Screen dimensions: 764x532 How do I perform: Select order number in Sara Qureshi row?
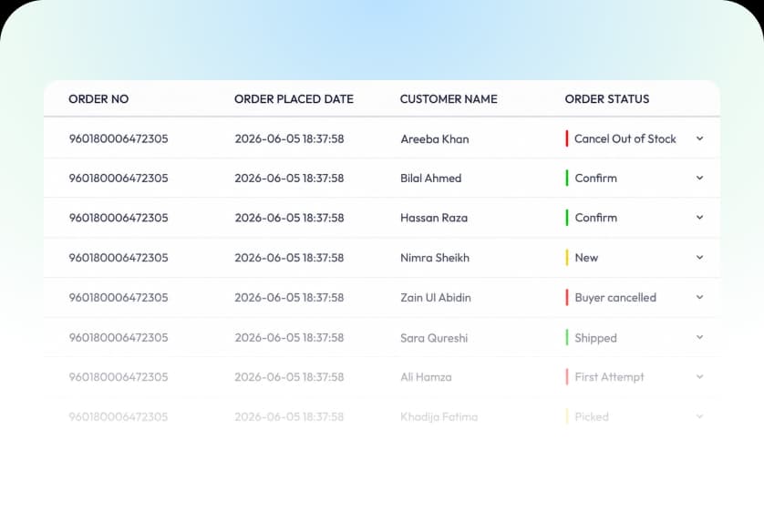[119, 337]
